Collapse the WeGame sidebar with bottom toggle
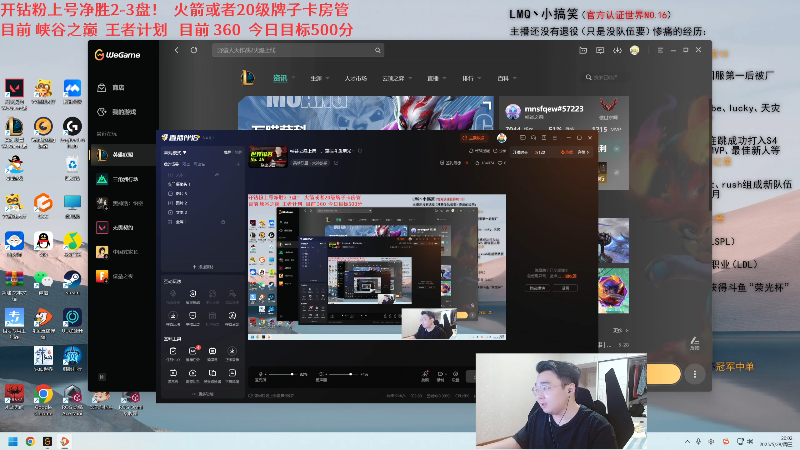 click(x=102, y=377)
